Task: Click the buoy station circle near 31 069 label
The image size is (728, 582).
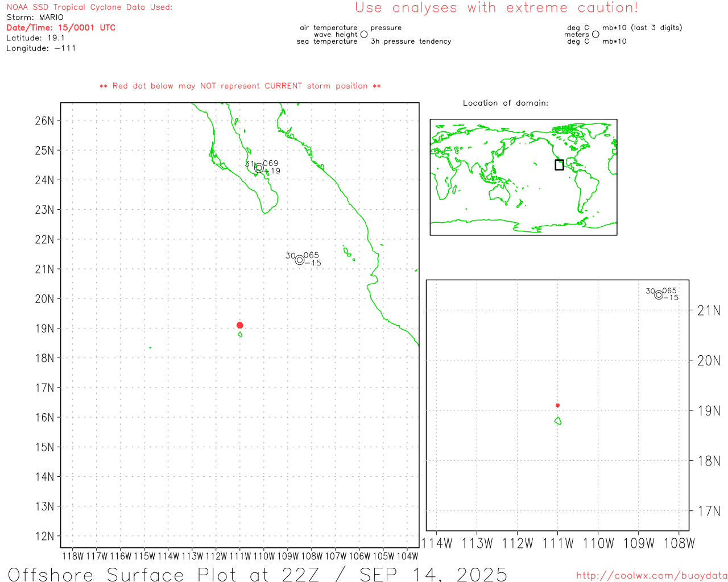Action: (x=259, y=168)
